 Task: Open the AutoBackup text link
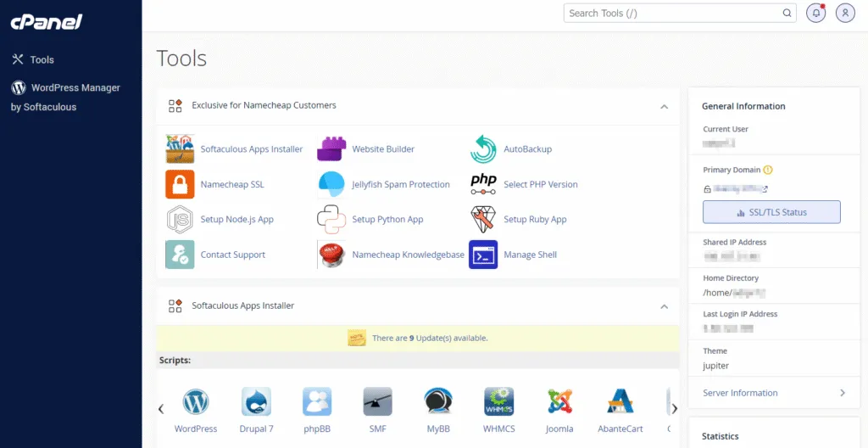527,149
